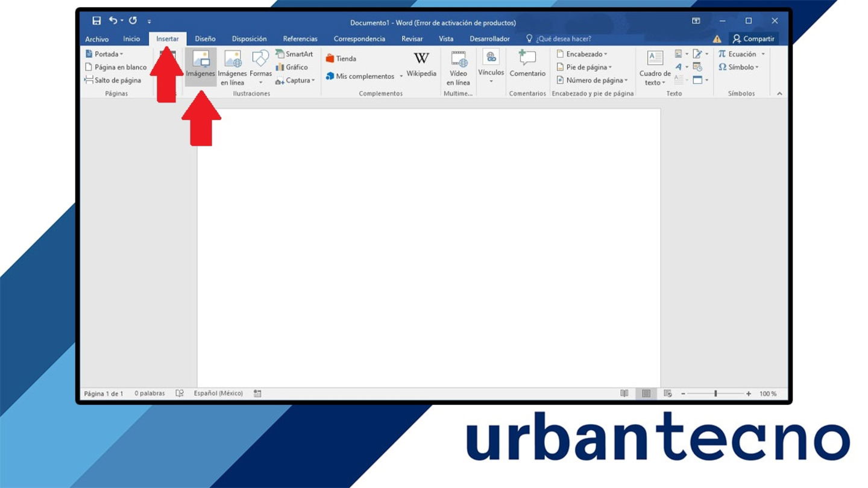Click inside the blank document page
868x488 pixels.
click(429, 247)
